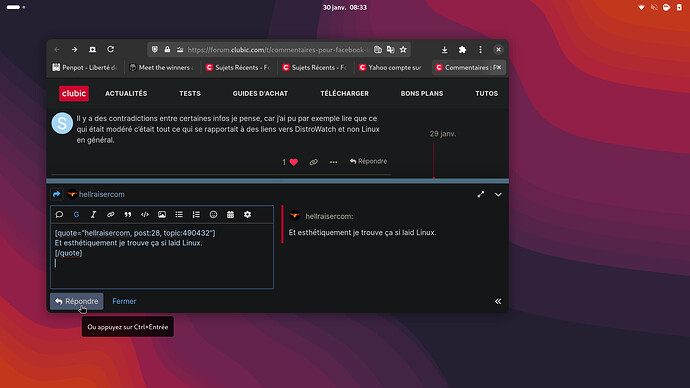Switch to the first Sujets Récents tab
The image size is (690, 388).
238,67
